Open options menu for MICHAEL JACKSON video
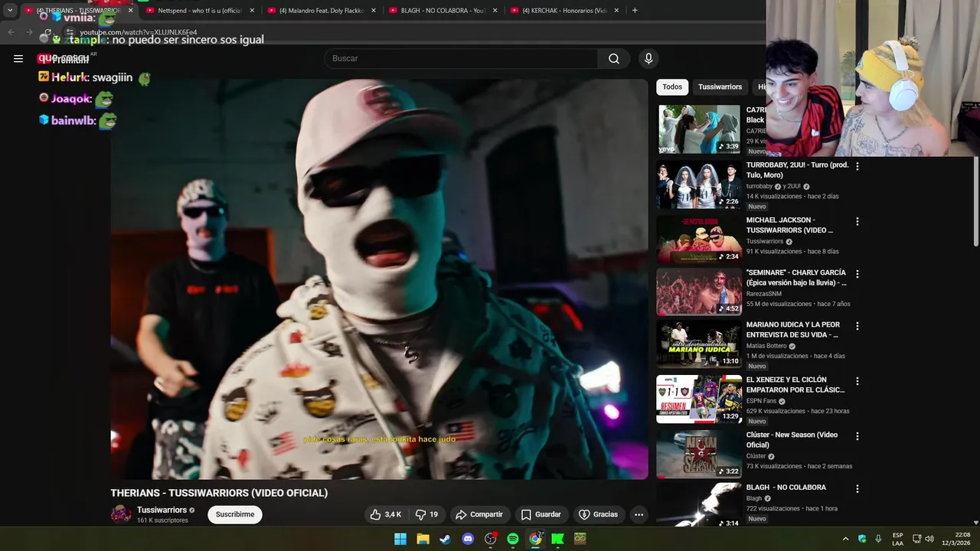Viewport: 980px width, 551px height. click(x=857, y=221)
